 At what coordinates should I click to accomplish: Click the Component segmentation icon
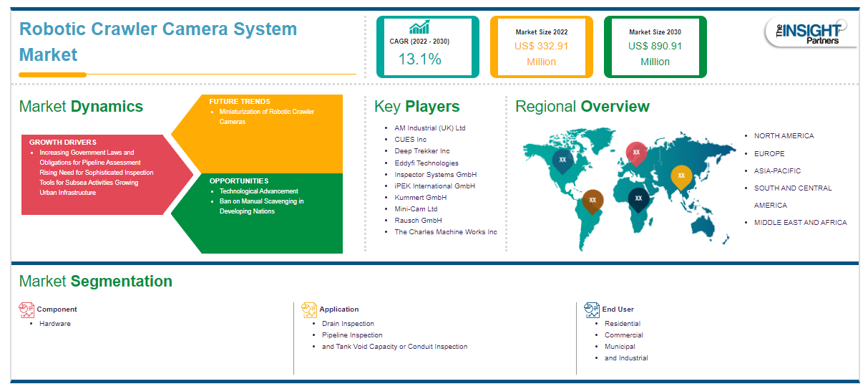(26, 309)
